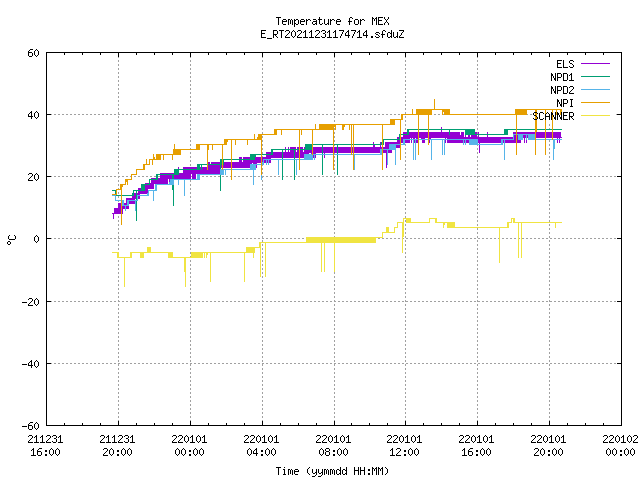The width and height of the screenshot is (640, 480).
Task: Click the y-axis value 0
Action: [x=37, y=239]
